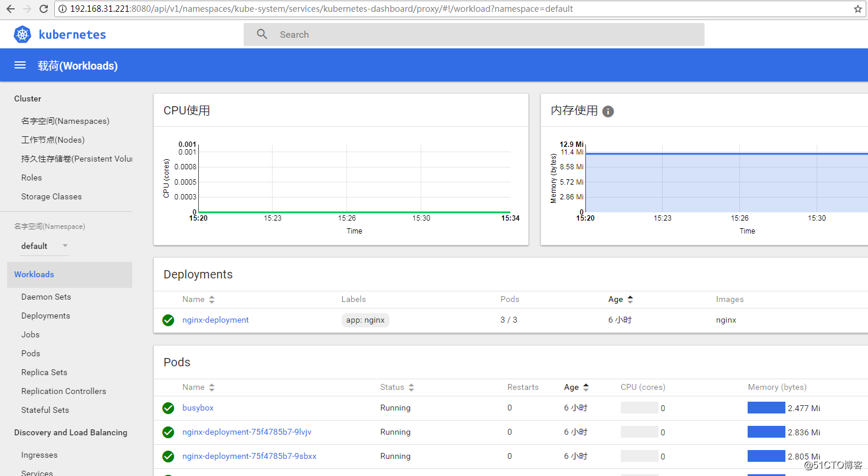
Task: Open pod nginx-deployment-75f4785b7-9lvjv
Action: (x=247, y=432)
